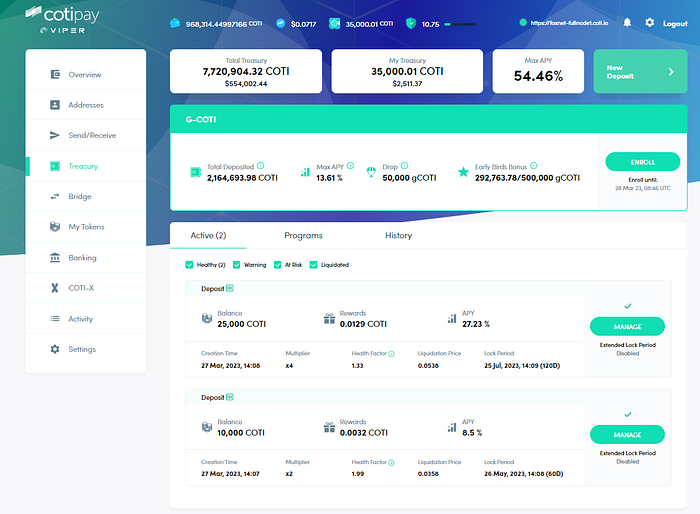Click Health Factor info icon for 25,000 deposit
The image size is (700, 514).
pos(392,354)
